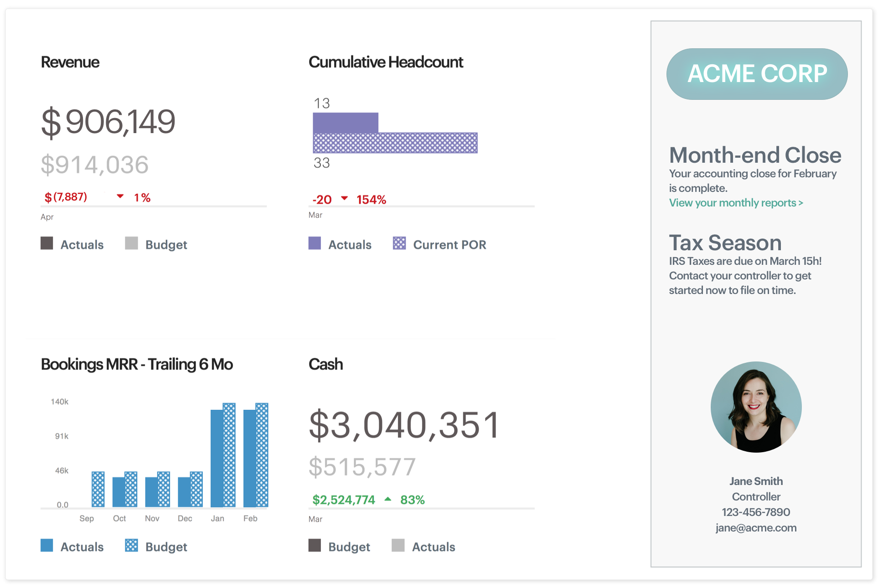Select the Actuals legend swatch under Revenue
878x588 pixels.
[x=47, y=243]
